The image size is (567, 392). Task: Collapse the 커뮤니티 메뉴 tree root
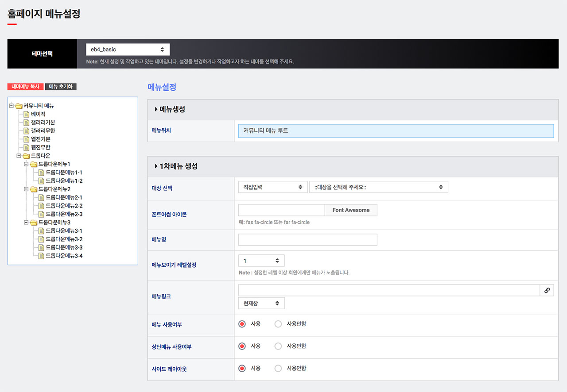pos(12,106)
